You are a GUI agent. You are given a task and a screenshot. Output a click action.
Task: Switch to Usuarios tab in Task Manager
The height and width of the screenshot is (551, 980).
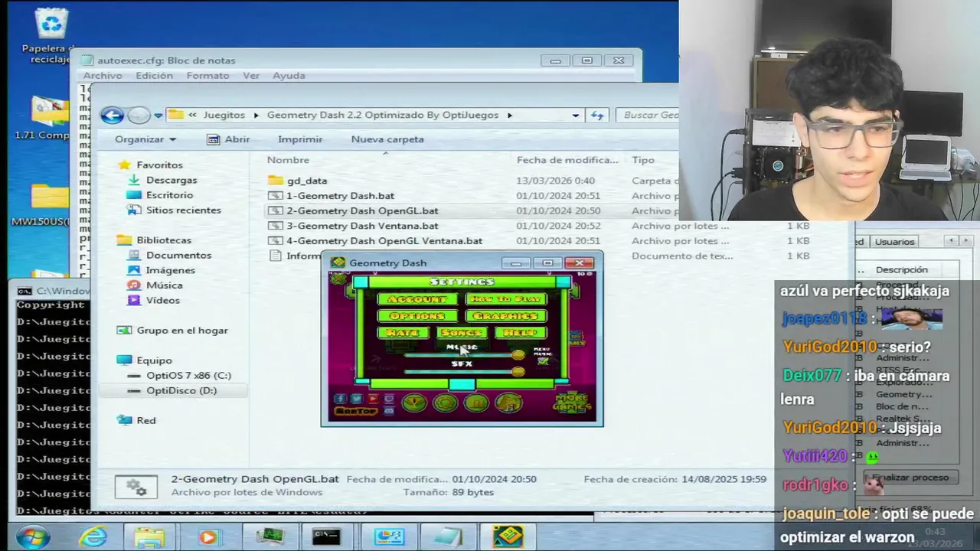[894, 242]
